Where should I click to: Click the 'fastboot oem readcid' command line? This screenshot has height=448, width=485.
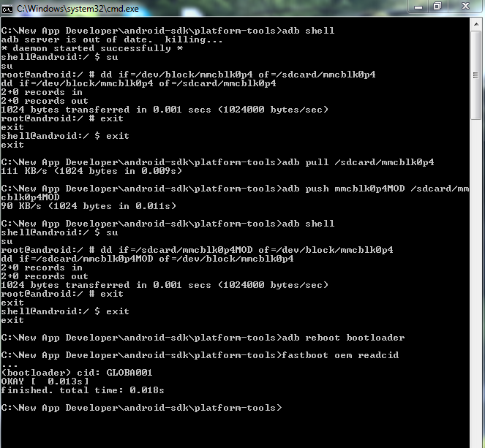point(200,355)
